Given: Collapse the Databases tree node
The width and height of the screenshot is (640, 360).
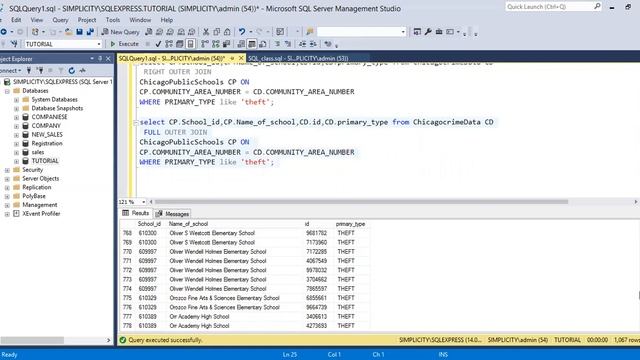Looking at the screenshot, I should tap(7, 91).
